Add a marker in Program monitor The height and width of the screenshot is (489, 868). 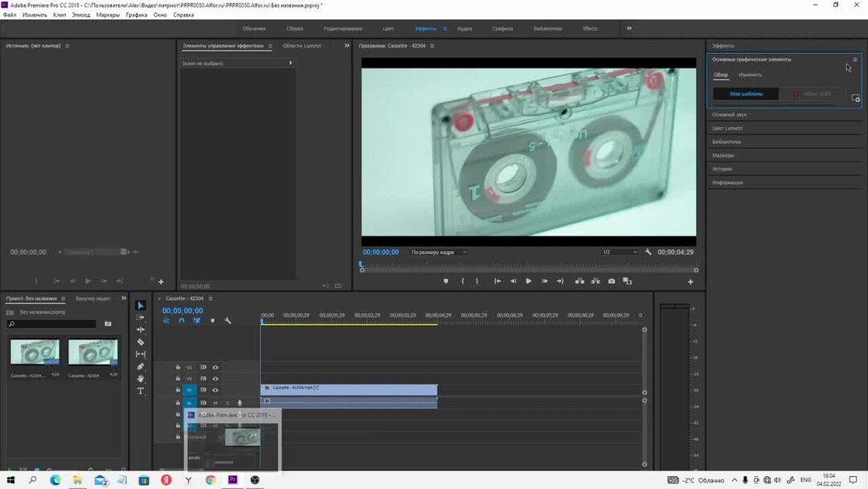(x=446, y=281)
